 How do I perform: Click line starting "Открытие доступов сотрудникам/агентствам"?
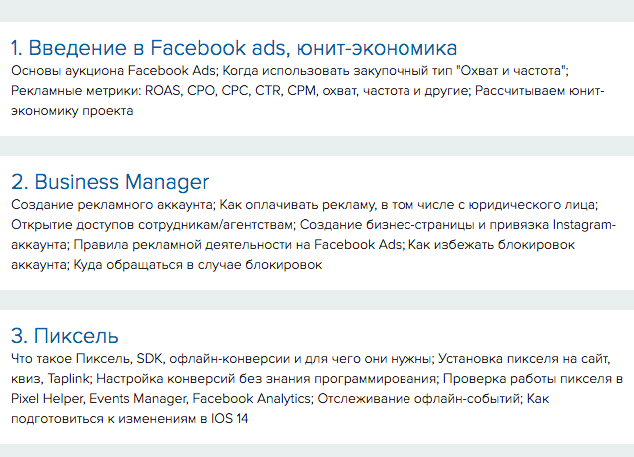313,225
